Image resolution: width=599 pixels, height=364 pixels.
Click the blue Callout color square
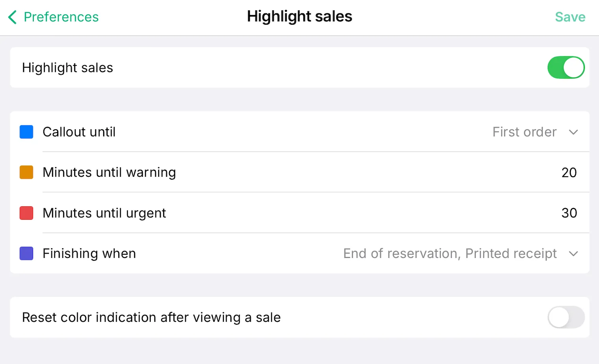click(26, 132)
